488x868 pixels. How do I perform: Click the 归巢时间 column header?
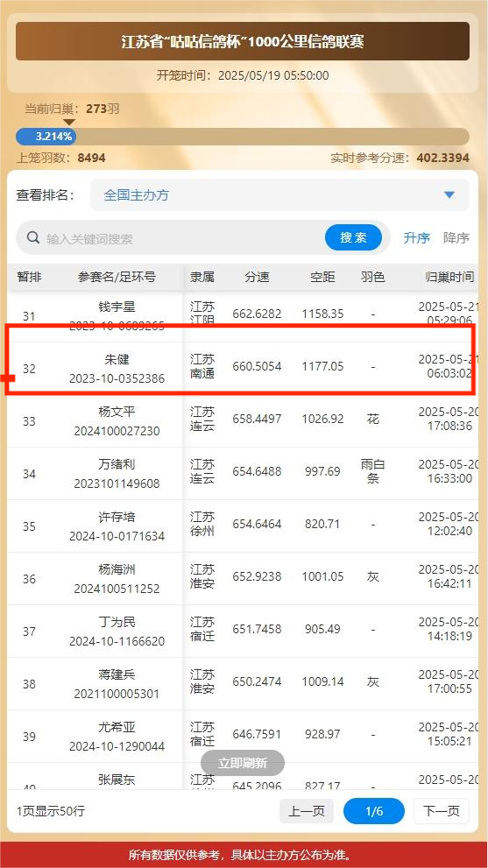(x=449, y=277)
